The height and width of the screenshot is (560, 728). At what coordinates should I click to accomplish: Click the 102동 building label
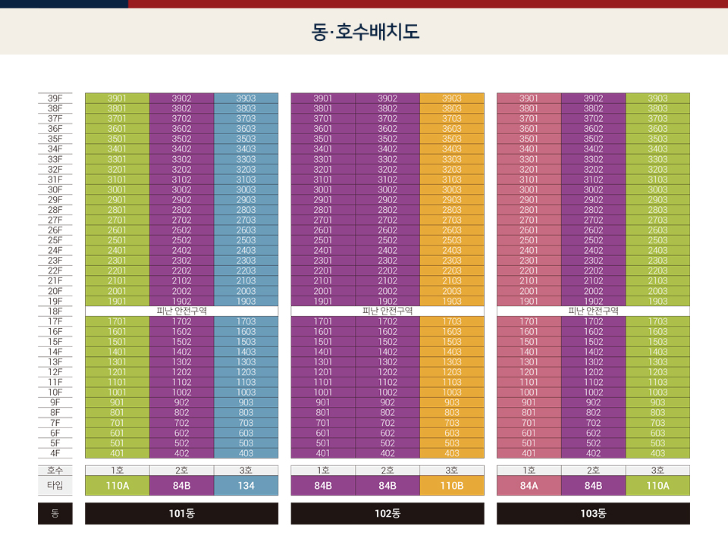388,513
